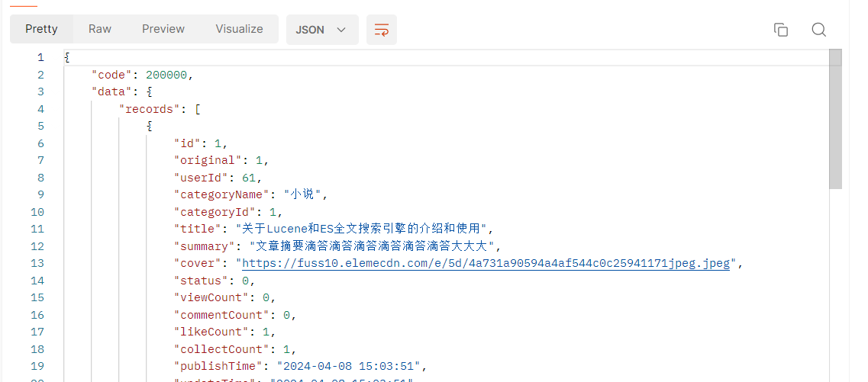Click the "status" key

pos(201,281)
